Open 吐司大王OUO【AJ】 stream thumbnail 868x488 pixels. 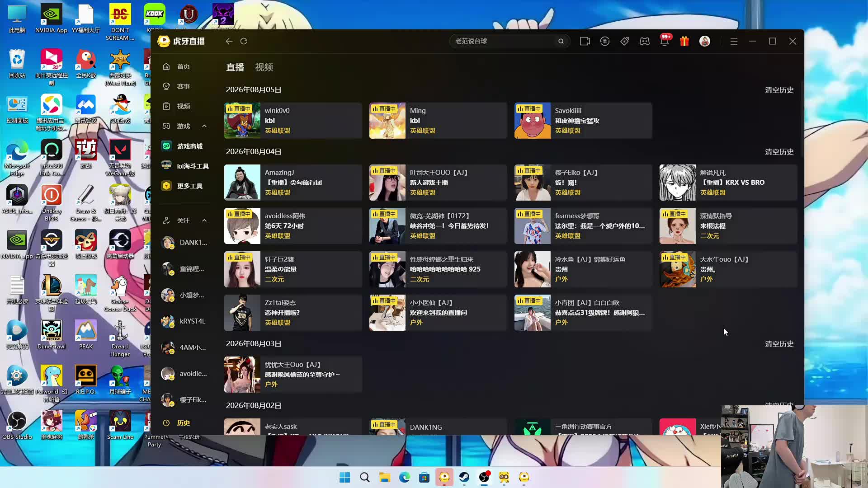(387, 183)
